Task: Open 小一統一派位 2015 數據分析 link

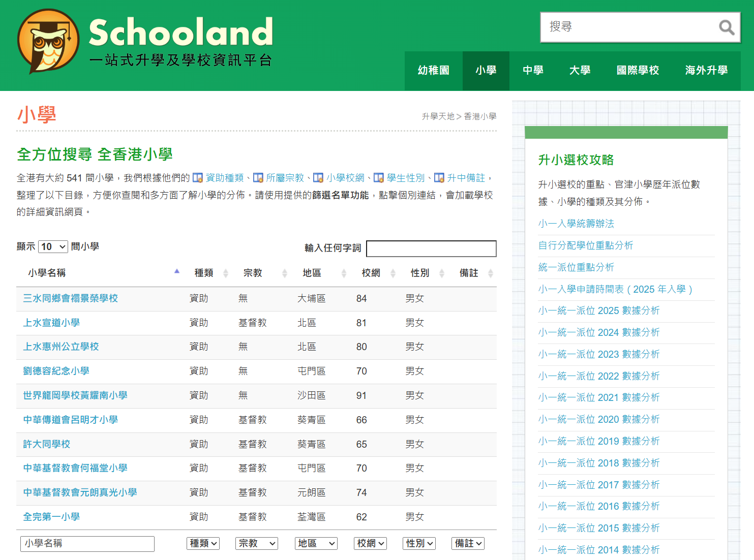Action: (x=599, y=528)
